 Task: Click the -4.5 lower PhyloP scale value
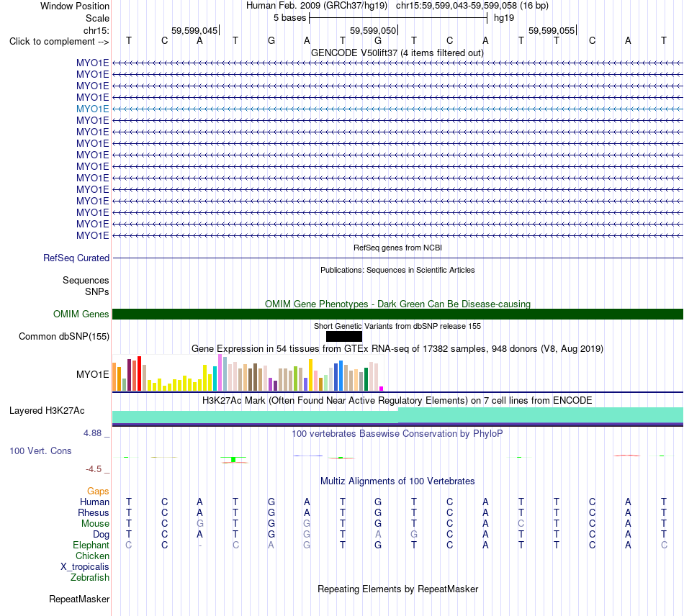pos(94,469)
